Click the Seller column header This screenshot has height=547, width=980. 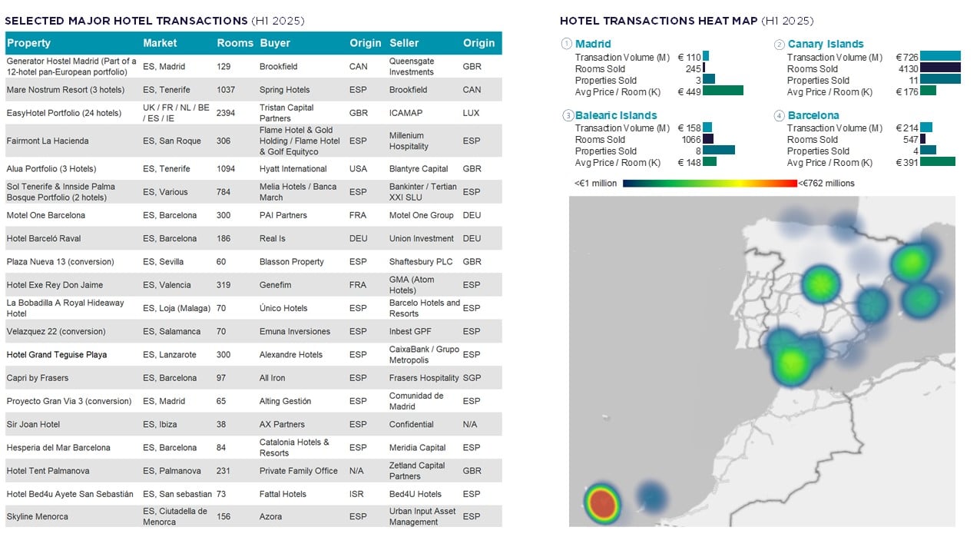click(404, 43)
